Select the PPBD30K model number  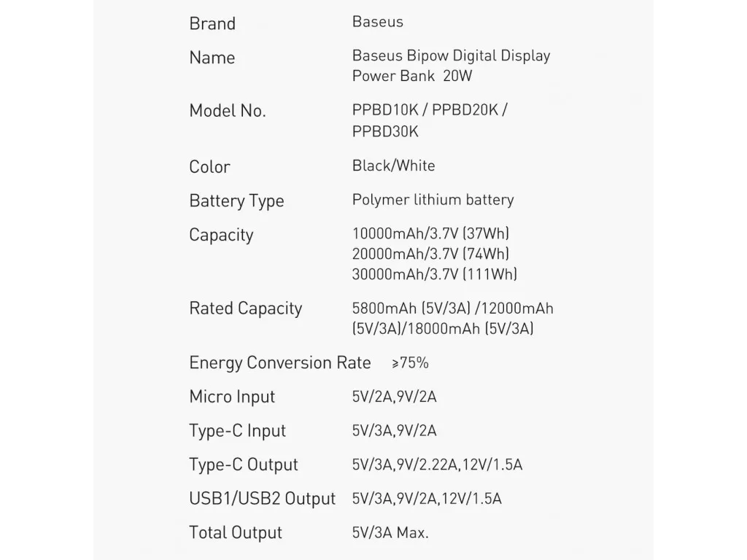coord(385,132)
